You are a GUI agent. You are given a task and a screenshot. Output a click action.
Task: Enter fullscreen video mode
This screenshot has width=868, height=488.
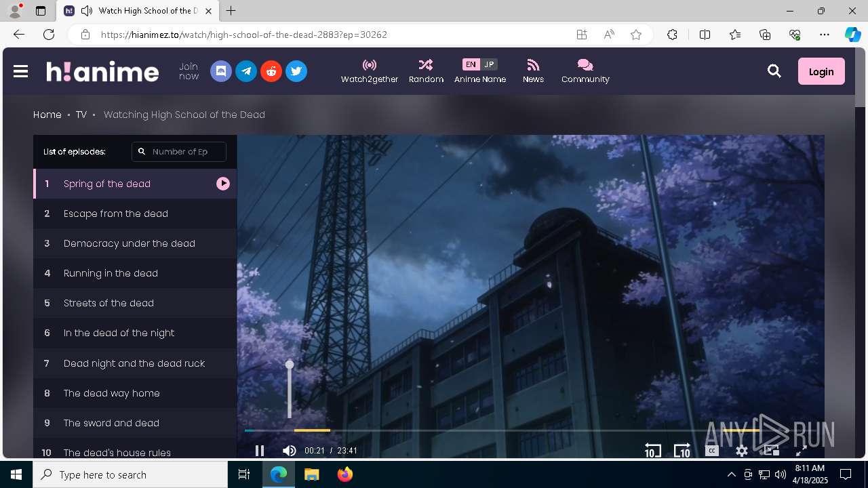pos(801,451)
